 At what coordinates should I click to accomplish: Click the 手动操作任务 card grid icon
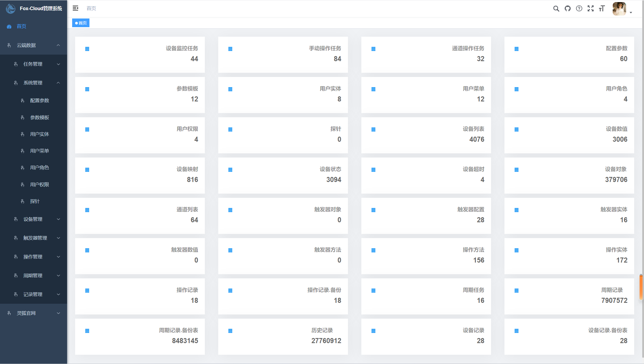pos(230,49)
